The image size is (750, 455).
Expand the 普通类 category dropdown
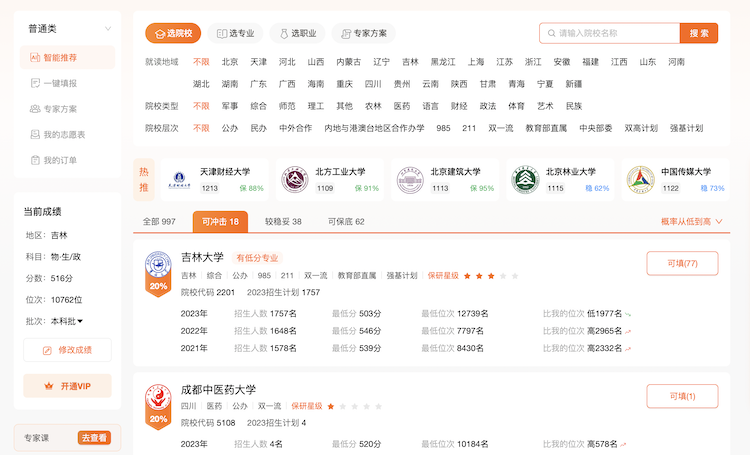pos(108,30)
